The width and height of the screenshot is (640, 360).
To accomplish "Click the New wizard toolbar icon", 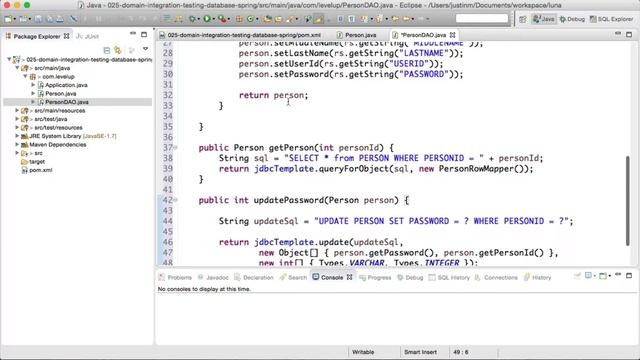I will click(x=8, y=19).
